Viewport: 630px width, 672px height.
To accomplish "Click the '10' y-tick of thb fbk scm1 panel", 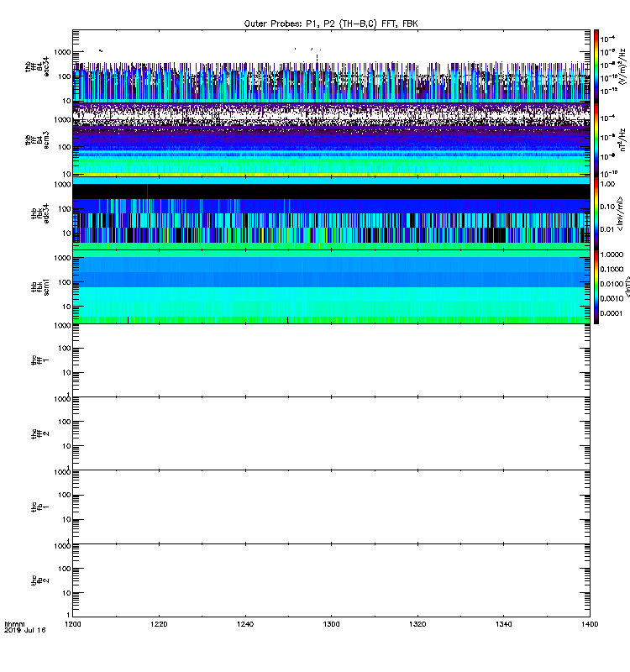I will point(66,307).
